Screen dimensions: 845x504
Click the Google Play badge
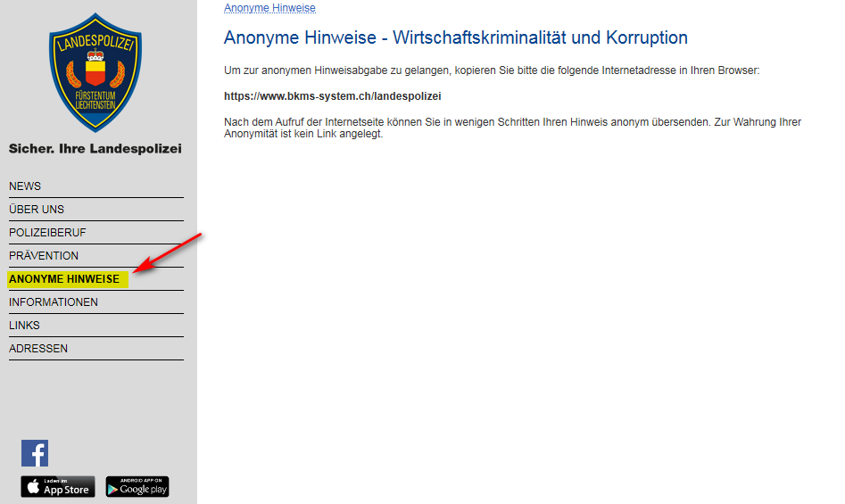137,486
